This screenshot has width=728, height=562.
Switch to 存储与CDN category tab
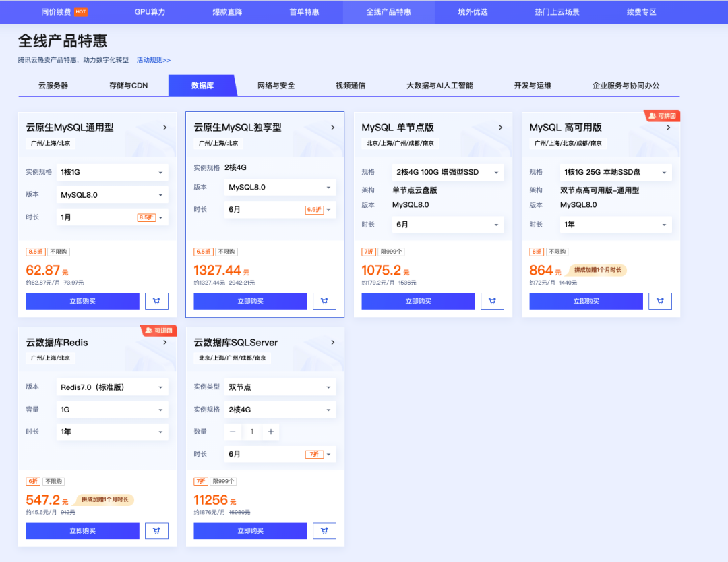click(129, 86)
